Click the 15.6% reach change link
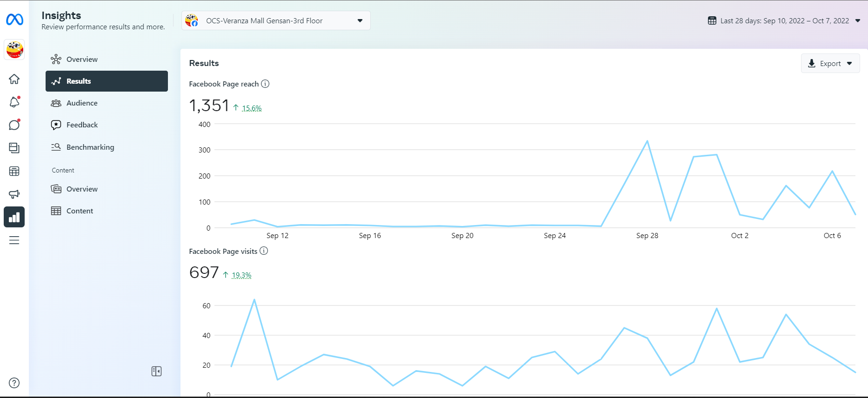Image resolution: width=868 pixels, height=398 pixels. click(252, 108)
